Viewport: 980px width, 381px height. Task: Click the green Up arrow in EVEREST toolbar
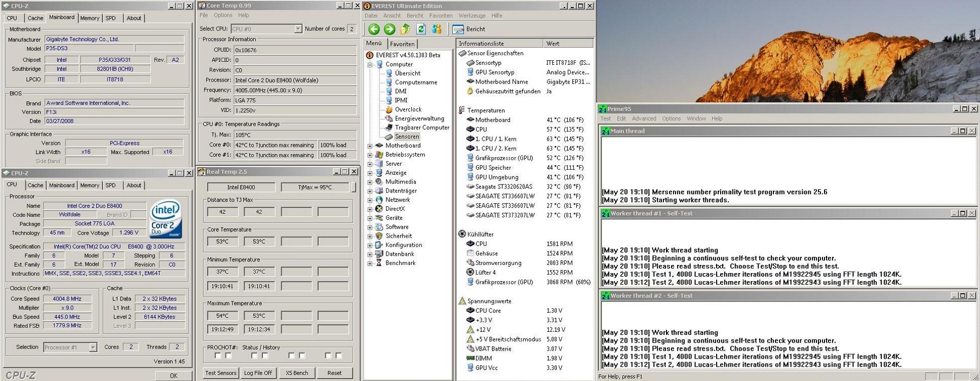(405, 29)
